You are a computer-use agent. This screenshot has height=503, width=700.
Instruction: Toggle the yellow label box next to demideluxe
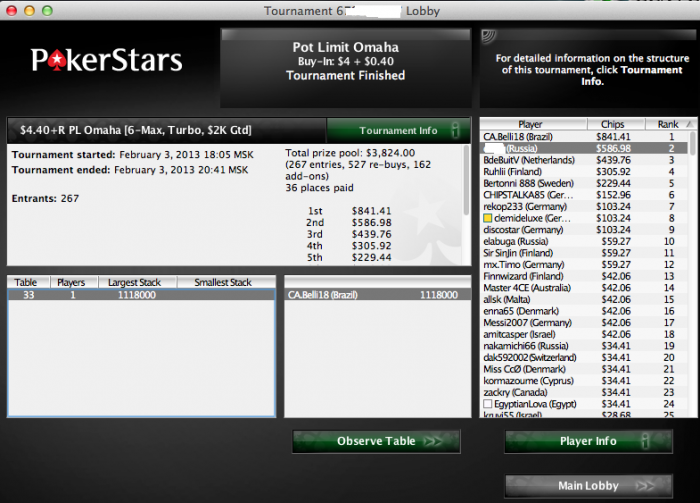[488, 218]
